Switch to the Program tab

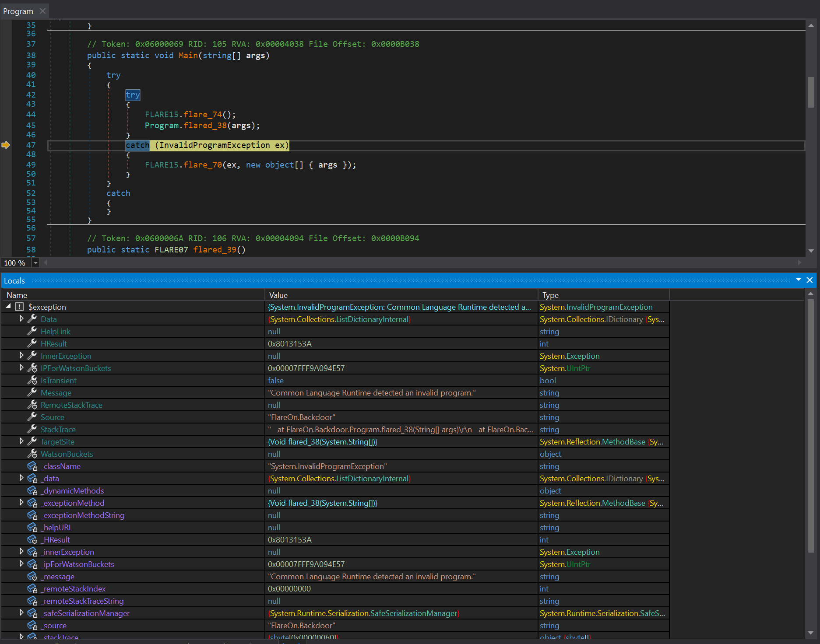pyautogui.click(x=18, y=11)
